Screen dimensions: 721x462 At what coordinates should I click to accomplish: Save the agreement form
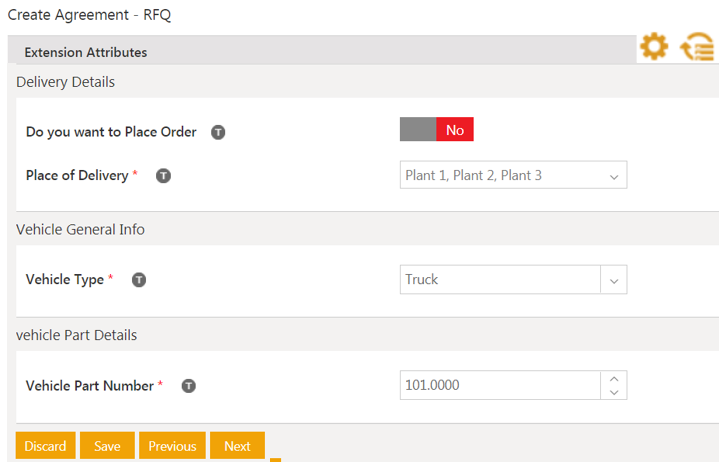pyautogui.click(x=107, y=446)
